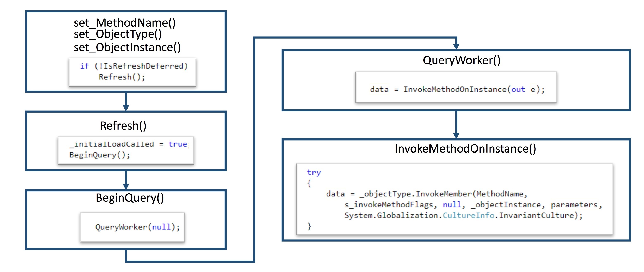Click the CultureInfo text in code
Screen dimensions: 644x272
468,215
